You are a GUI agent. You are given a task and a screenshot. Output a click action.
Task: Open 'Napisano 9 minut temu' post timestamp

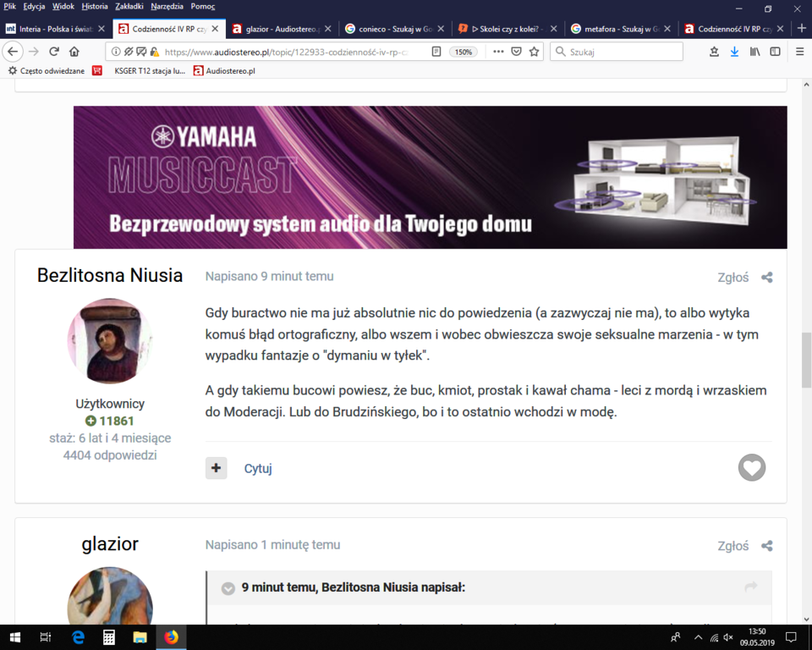coord(269,276)
